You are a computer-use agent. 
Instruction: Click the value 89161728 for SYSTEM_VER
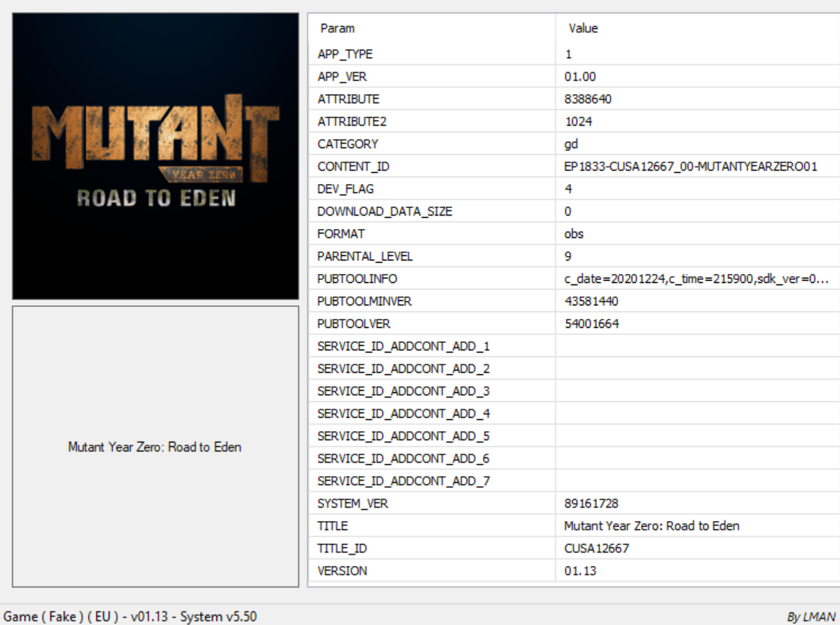click(x=592, y=504)
